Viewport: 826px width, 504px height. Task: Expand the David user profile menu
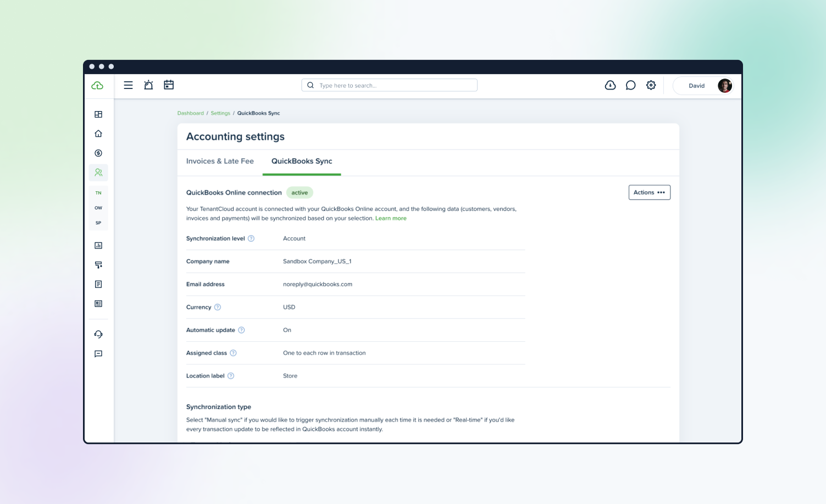tap(703, 86)
